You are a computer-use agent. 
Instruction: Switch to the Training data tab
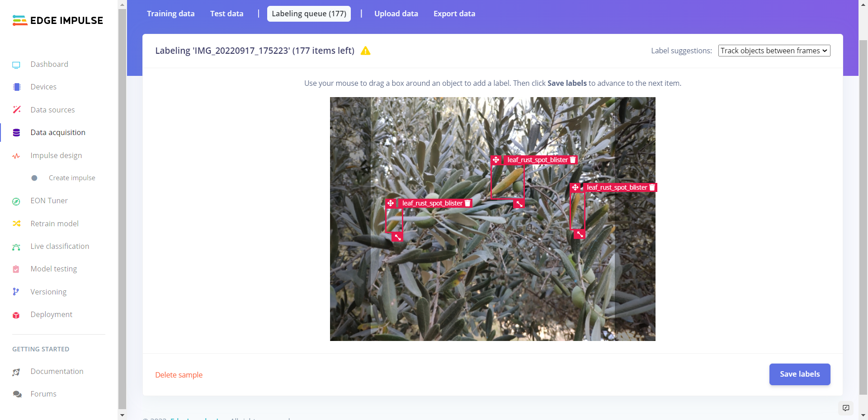[170, 14]
